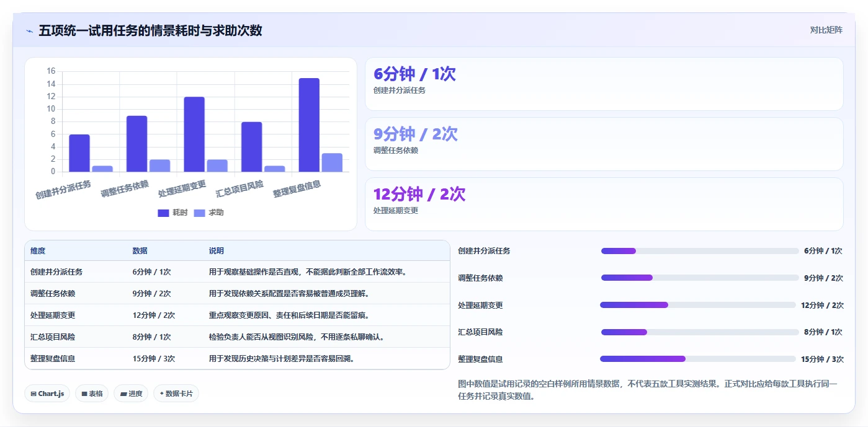Click the 汇总项目风险 progress bar
Viewport: 868px width, 427px height.
tap(700, 332)
